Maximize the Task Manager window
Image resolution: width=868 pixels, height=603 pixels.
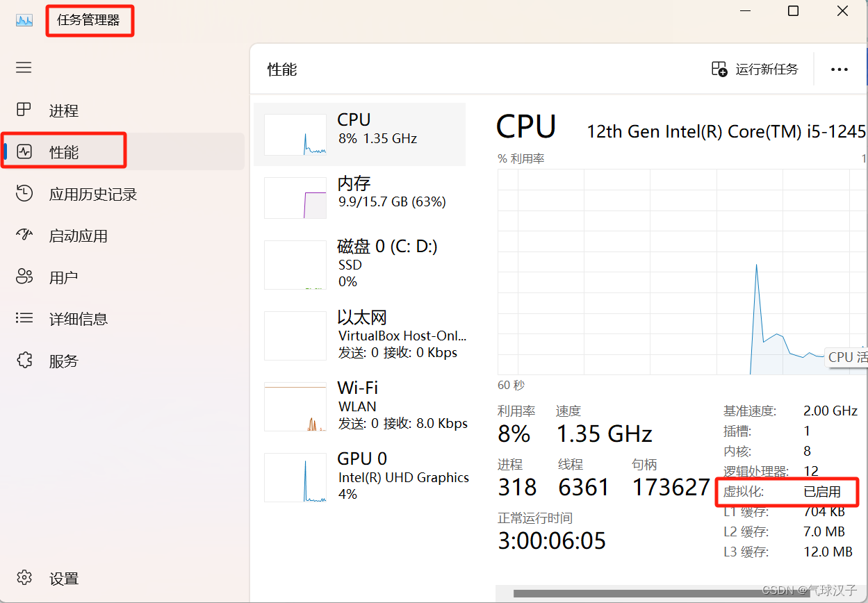coord(793,11)
